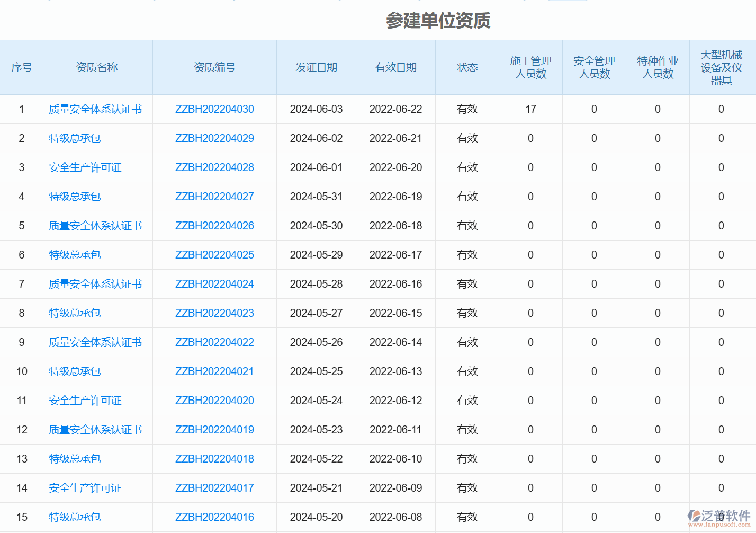The image size is (756, 533).
Task: Click the 施工管理人员数 column header
Action: 530,67
